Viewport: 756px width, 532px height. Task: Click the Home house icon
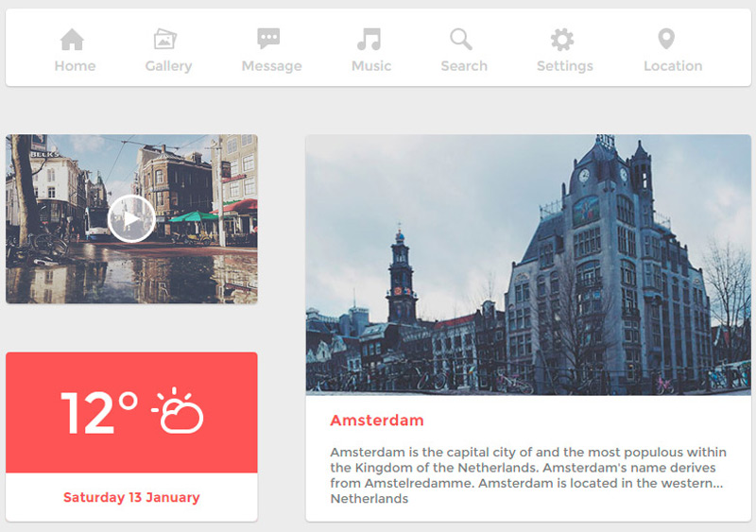pyautogui.click(x=73, y=40)
